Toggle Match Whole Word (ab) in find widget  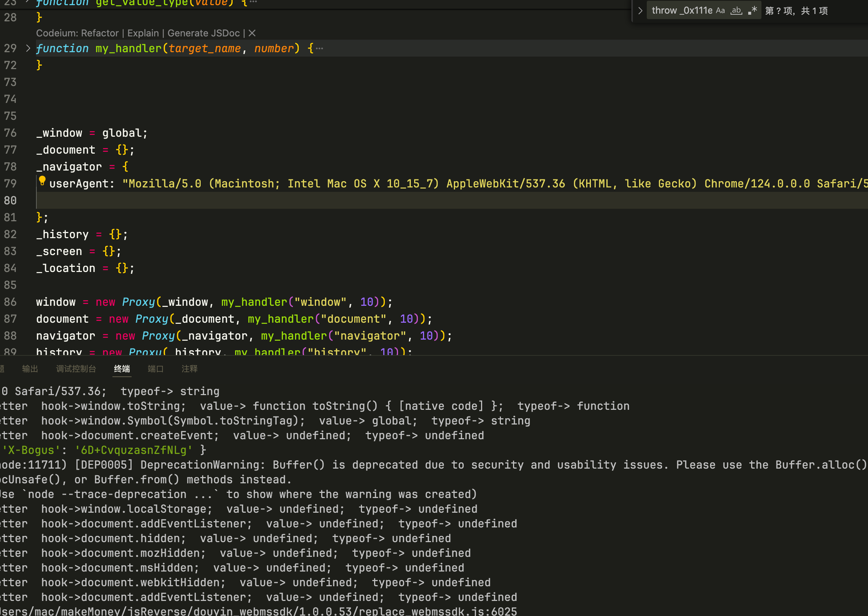736,11
